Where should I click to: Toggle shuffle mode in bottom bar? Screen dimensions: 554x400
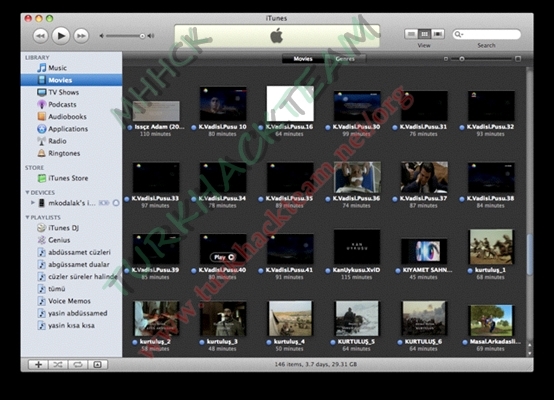coord(58,365)
